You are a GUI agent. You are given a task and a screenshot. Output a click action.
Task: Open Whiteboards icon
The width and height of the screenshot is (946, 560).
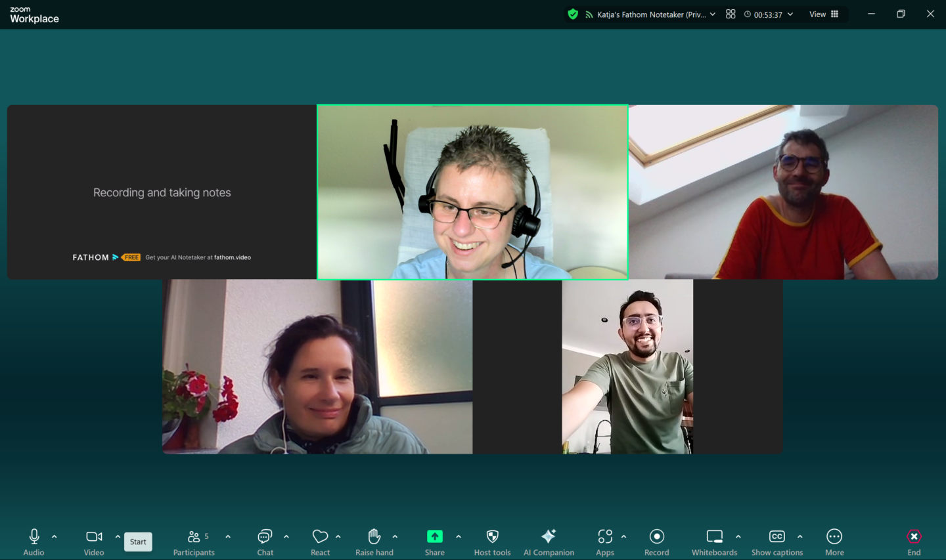coord(715,536)
